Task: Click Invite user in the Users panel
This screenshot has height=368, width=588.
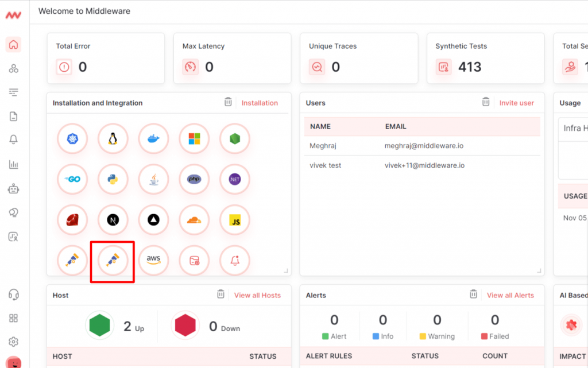Action: pos(516,103)
